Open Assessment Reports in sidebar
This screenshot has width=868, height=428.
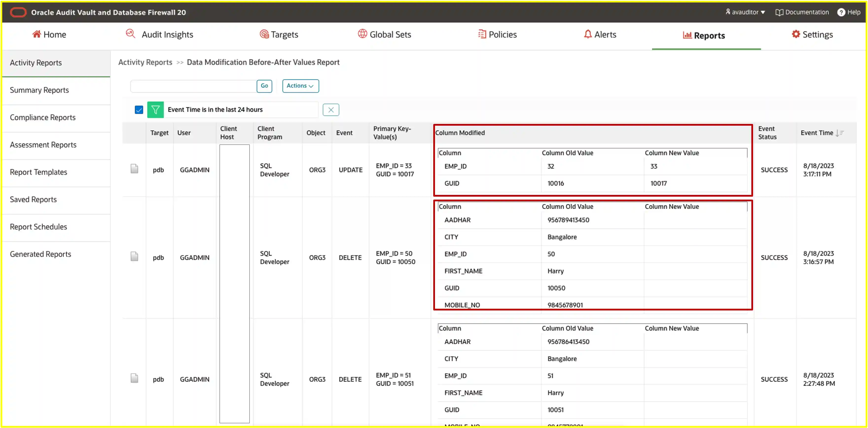coord(56,144)
